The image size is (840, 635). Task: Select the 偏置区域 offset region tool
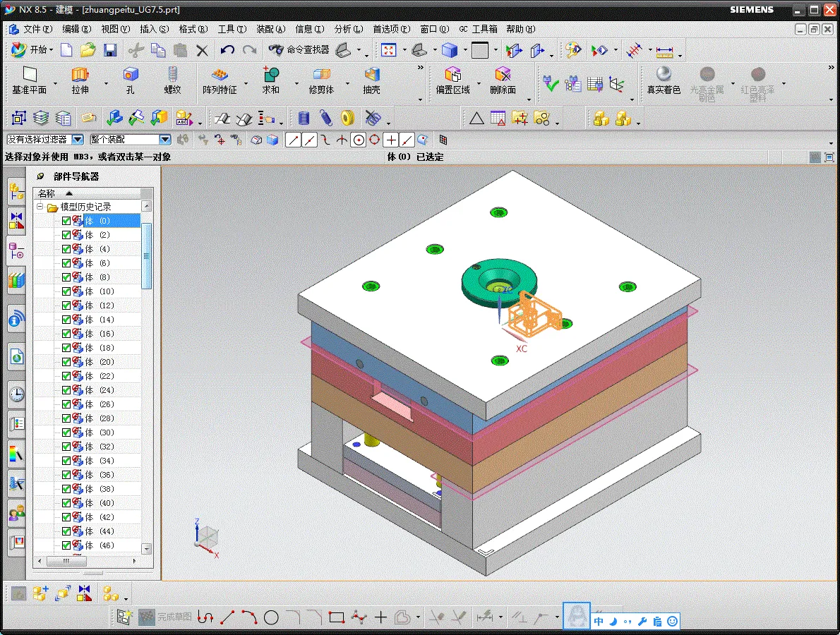point(452,80)
